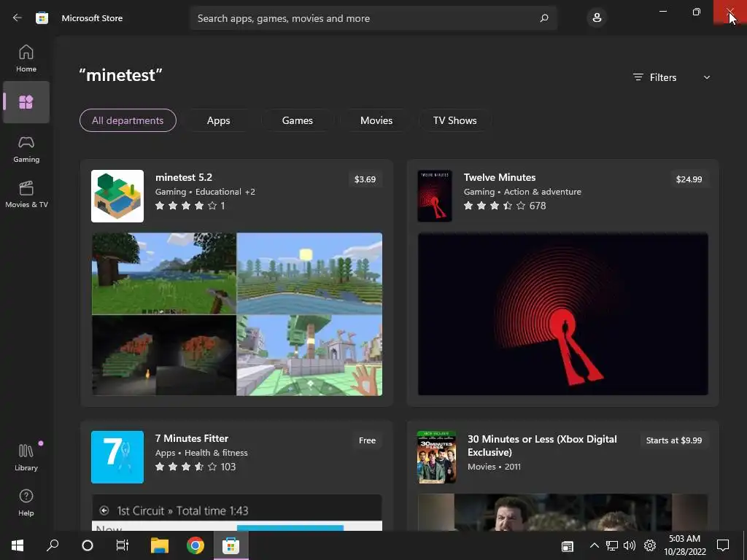Click the 30 Minutes or Less poster

pos(436,456)
